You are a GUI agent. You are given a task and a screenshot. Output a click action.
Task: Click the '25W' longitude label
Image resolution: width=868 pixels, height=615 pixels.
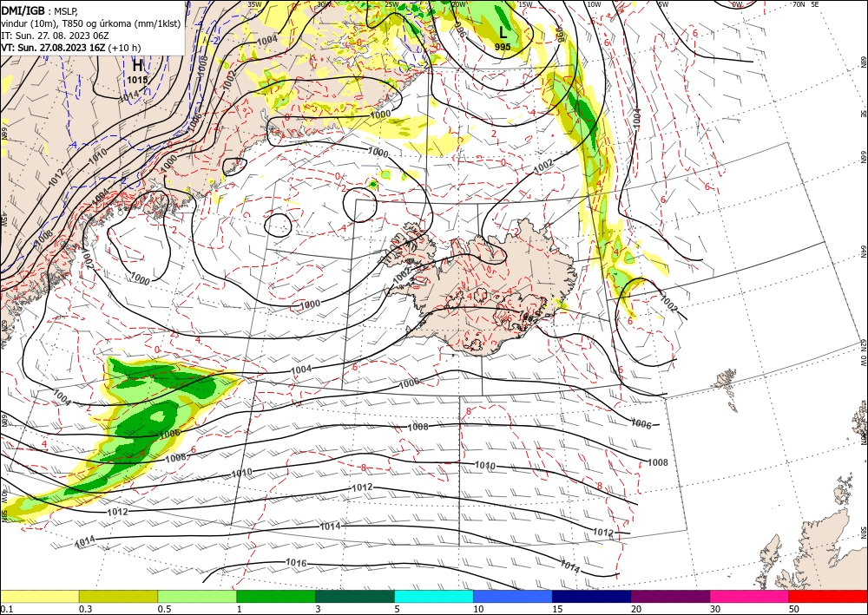pyautogui.click(x=391, y=4)
